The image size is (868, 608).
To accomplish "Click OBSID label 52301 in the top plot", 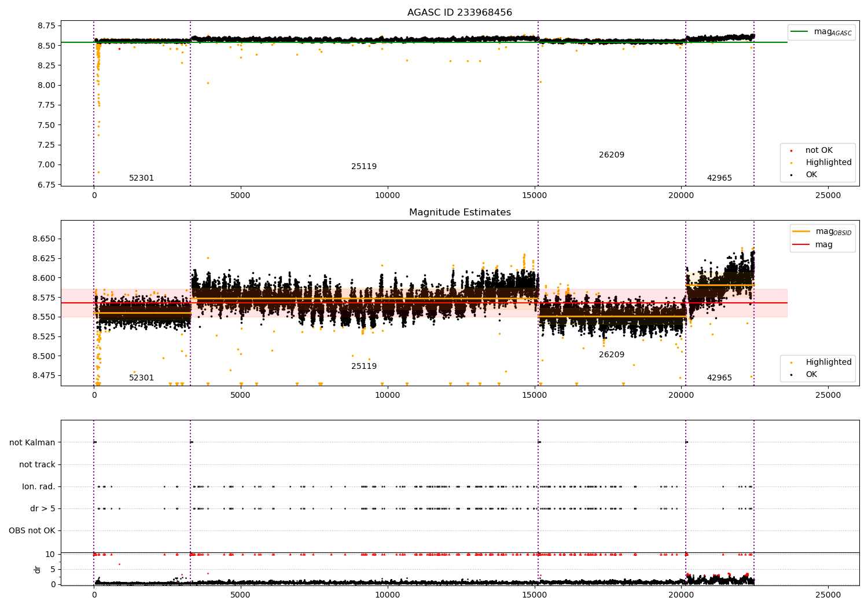I will (x=141, y=178).
